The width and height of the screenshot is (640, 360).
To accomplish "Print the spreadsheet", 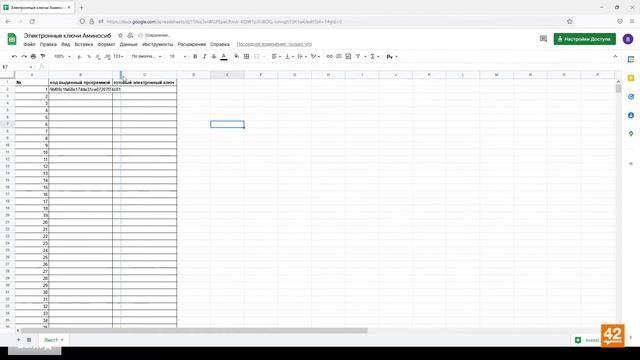I will pyautogui.click(x=33, y=56).
